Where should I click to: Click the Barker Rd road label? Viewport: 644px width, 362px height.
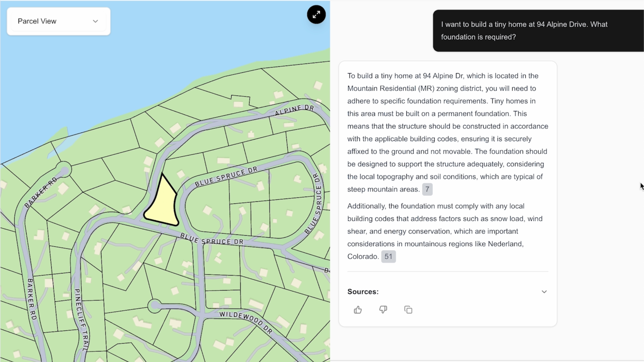click(40, 192)
